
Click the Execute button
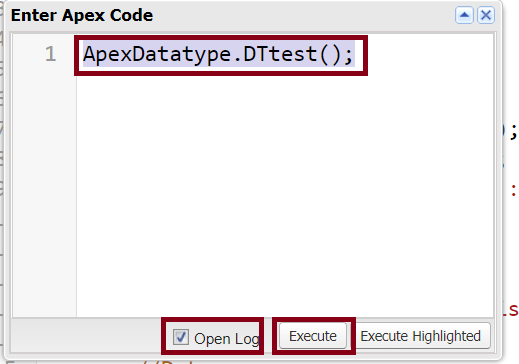(x=313, y=336)
